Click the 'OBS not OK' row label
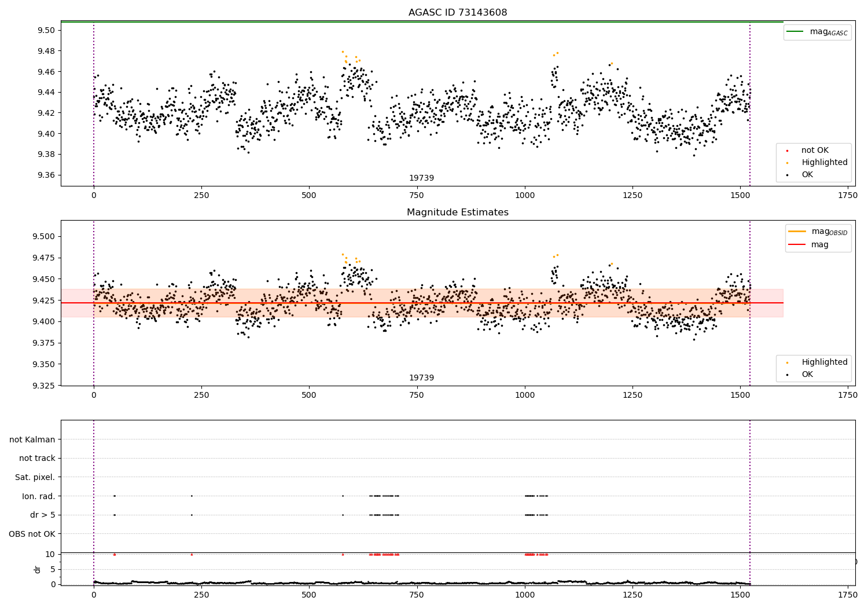This screenshot has width=868, height=608. coord(32,534)
